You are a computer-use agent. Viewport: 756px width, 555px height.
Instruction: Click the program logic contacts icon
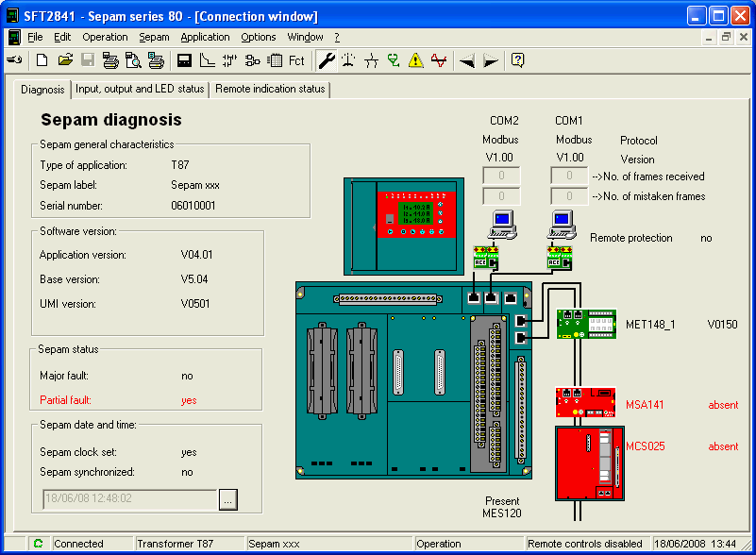coord(230,60)
